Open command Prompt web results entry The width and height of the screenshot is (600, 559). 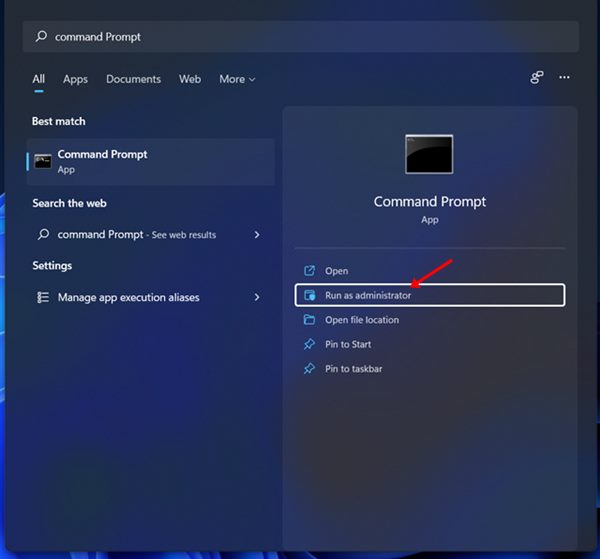(x=149, y=234)
